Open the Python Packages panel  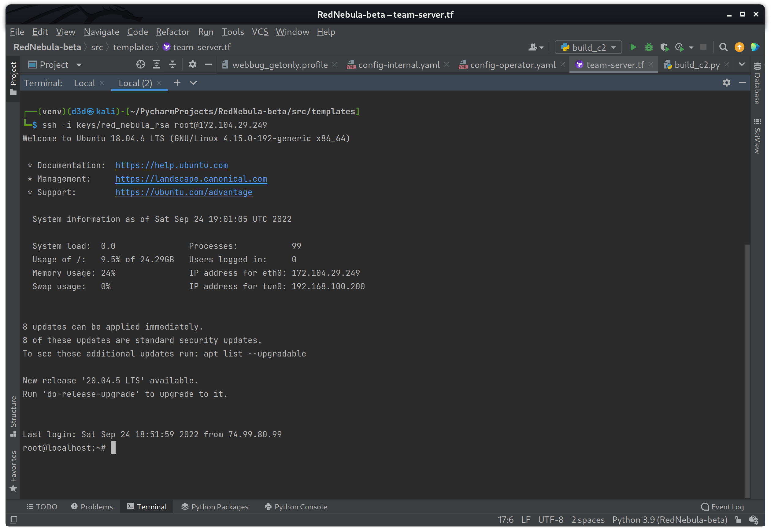click(x=214, y=506)
